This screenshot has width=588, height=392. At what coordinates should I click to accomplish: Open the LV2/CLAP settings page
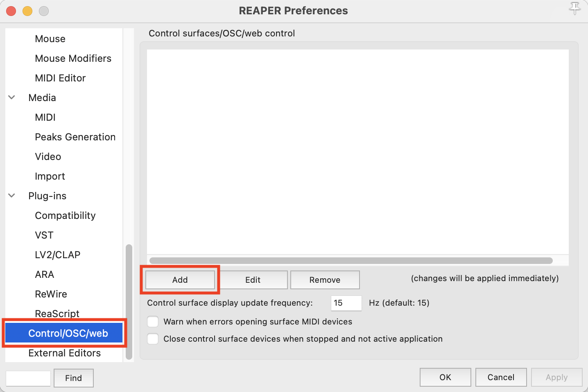point(57,255)
